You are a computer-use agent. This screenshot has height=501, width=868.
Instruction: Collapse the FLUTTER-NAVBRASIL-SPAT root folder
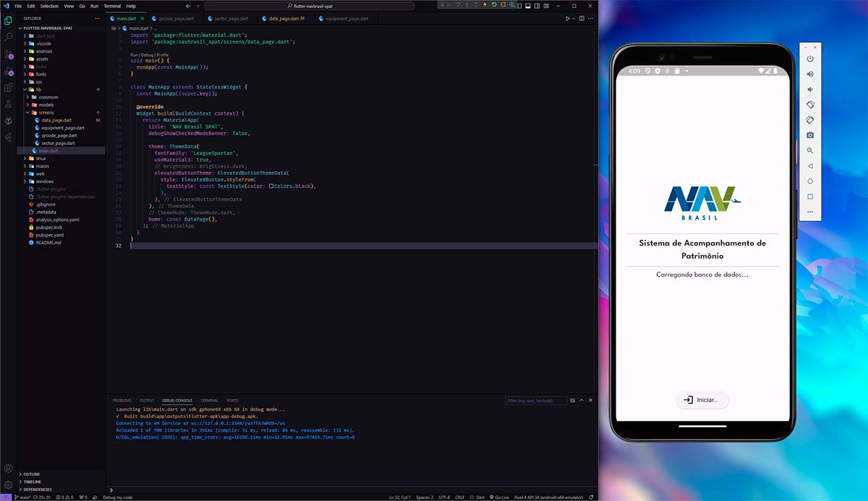coord(47,28)
